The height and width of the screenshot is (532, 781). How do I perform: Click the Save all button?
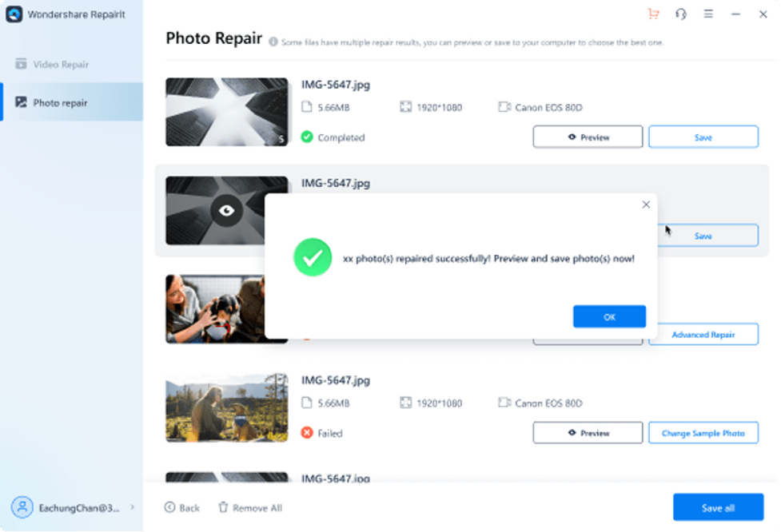[x=718, y=508]
